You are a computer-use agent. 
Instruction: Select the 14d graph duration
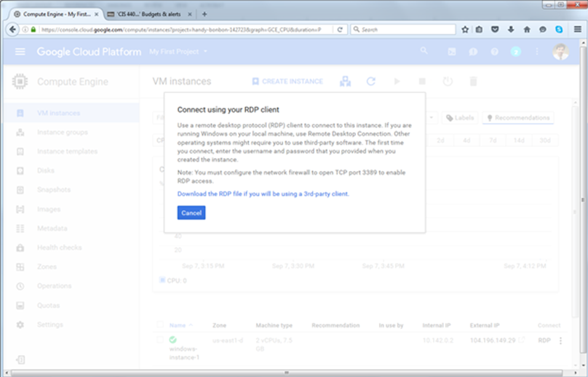pyautogui.click(x=519, y=140)
